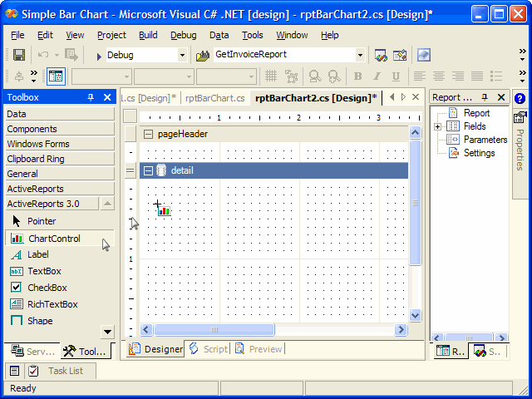The width and height of the screenshot is (532, 399).
Task: Click the TextBox control in the Toolbox
Action: click(x=43, y=271)
